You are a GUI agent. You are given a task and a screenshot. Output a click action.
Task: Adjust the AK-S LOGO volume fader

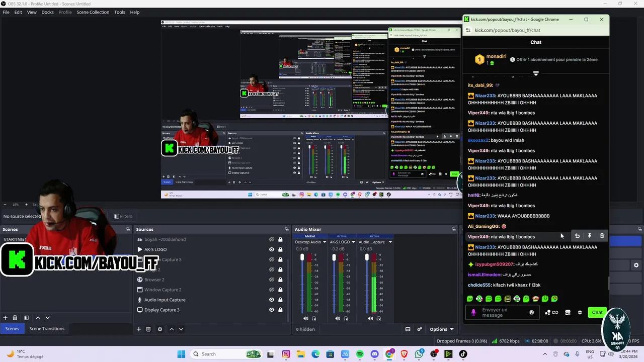(334, 257)
